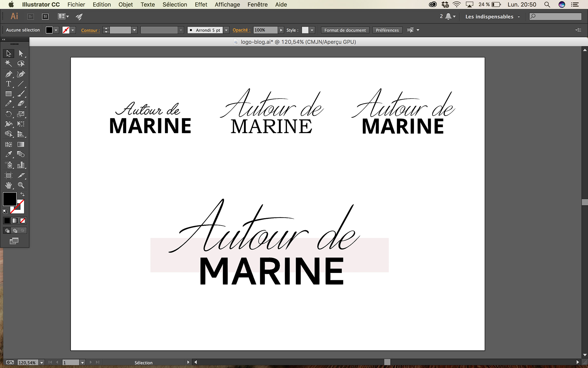Select the Eyedropper tool
This screenshot has height=368, width=588.
click(9, 154)
